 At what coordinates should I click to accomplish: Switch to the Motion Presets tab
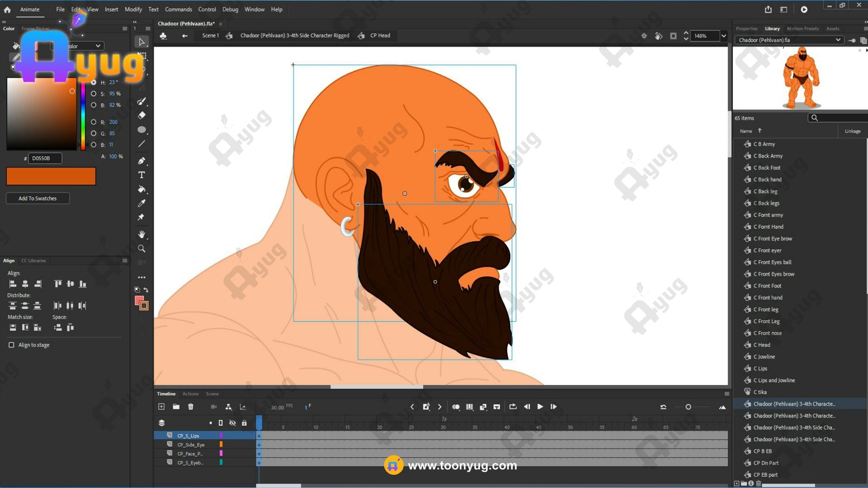802,29
